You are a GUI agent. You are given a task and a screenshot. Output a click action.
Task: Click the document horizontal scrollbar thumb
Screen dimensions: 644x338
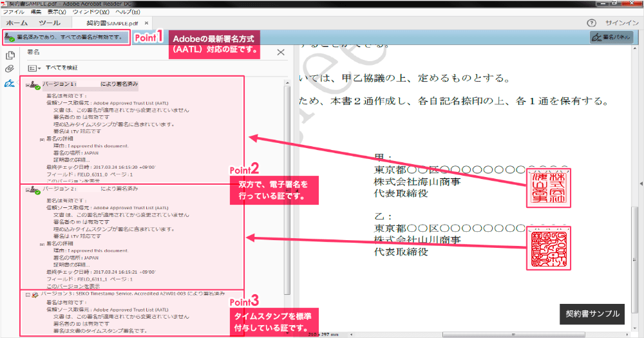(x=513, y=334)
